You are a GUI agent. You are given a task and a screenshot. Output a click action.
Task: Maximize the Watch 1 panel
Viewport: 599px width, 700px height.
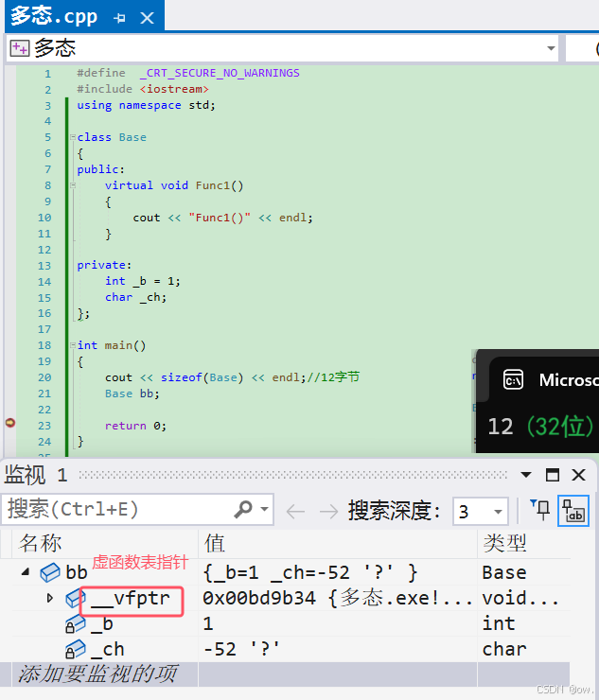pyautogui.click(x=553, y=475)
